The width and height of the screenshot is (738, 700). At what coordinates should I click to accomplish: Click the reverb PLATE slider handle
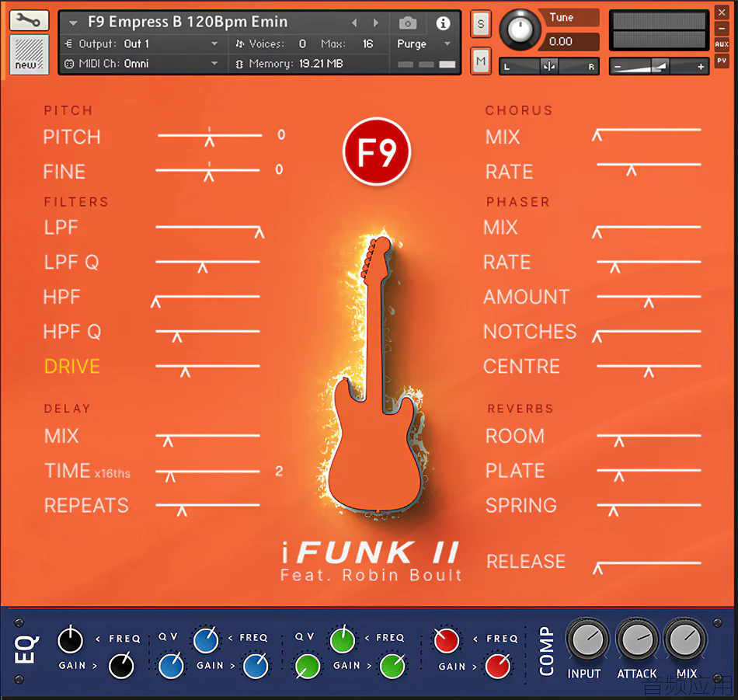pyautogui.click(x=619, y=476)
